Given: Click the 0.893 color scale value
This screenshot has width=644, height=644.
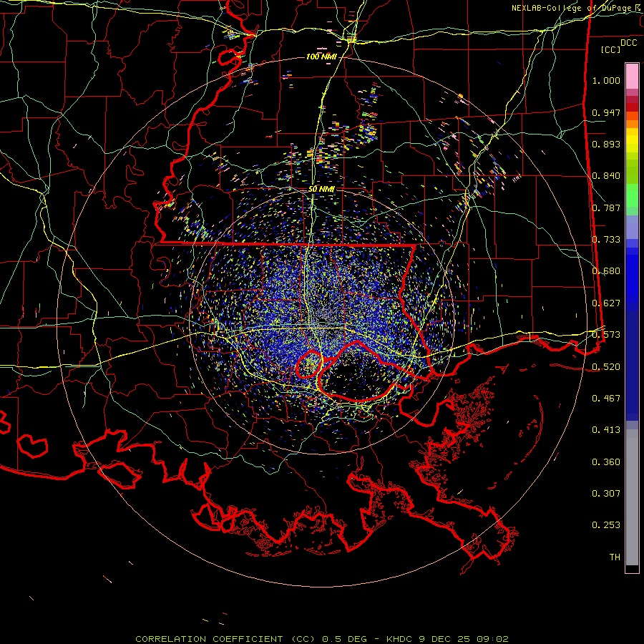Looking at the screenshot, I should point(606,144).
